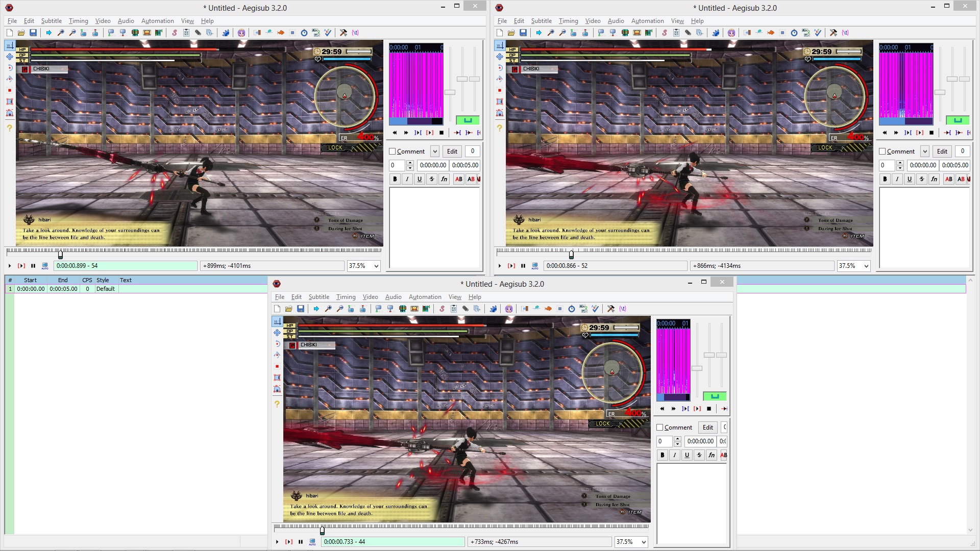Click Open folder icon in top-right window

[x=511, y=33]
